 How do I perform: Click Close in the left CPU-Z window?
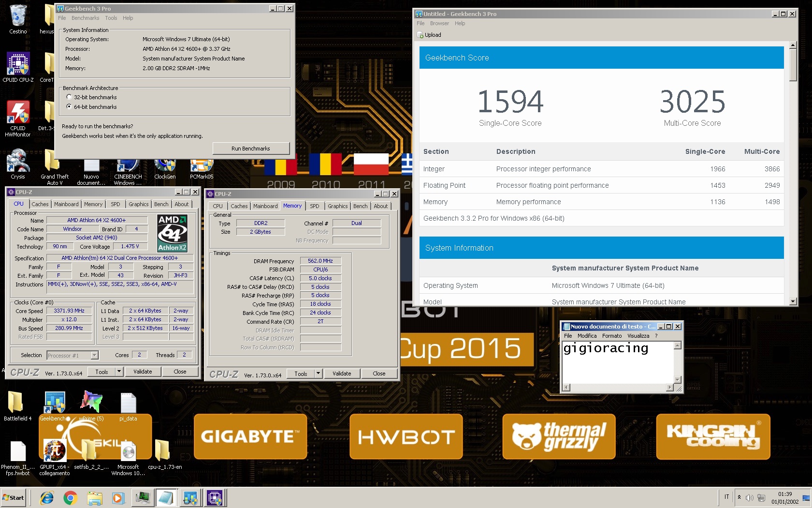tap(180, 372)
